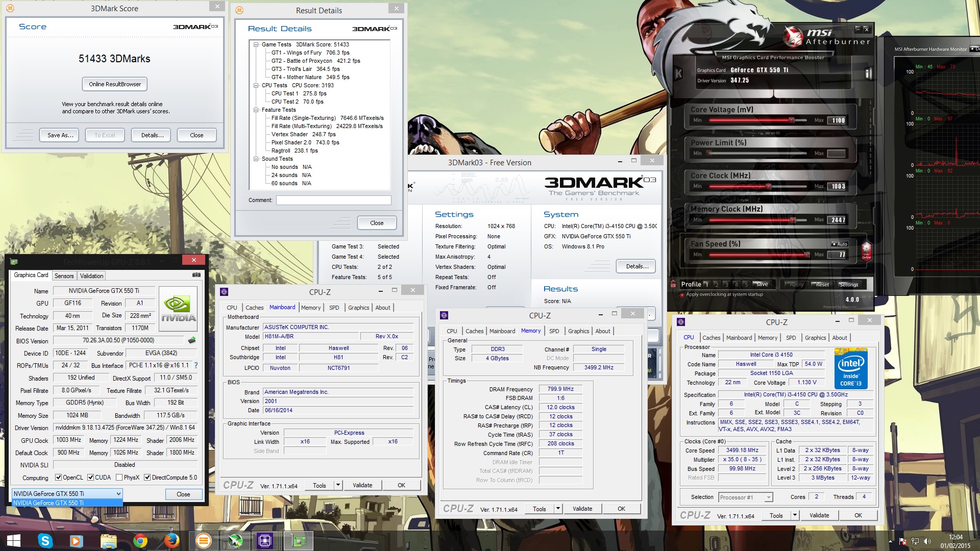Collapse the Sound Tests tree node
The height and width of the screenshot is (551, 980).
[256, 159]
